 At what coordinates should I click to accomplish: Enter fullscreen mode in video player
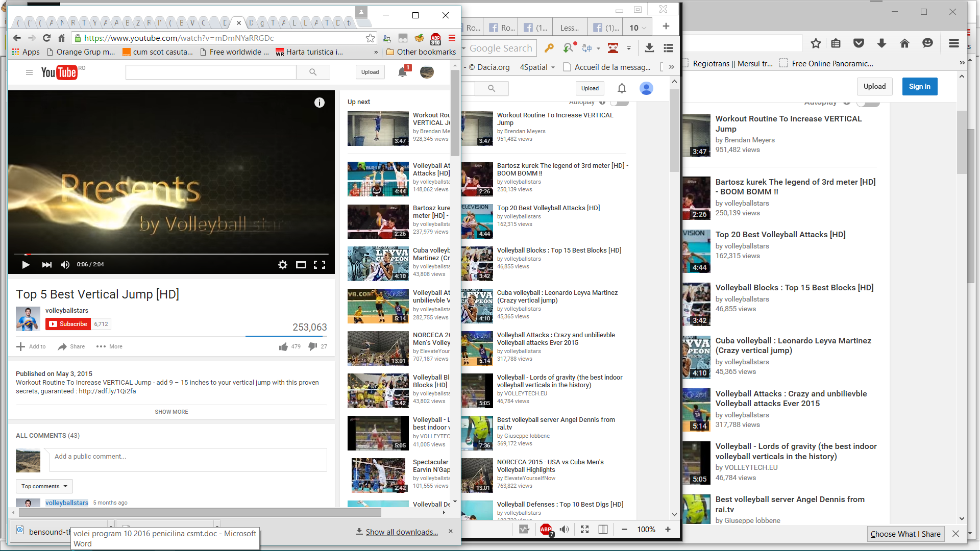pos(320,265)
